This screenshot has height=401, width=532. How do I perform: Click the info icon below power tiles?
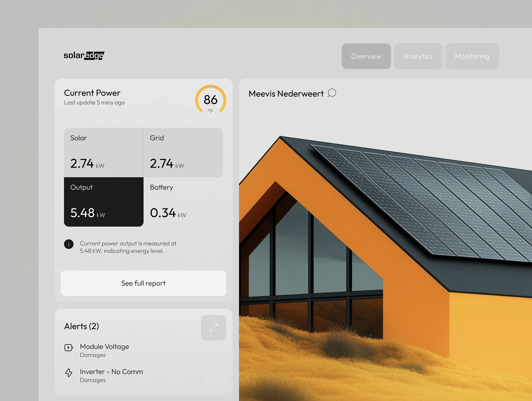69,244
